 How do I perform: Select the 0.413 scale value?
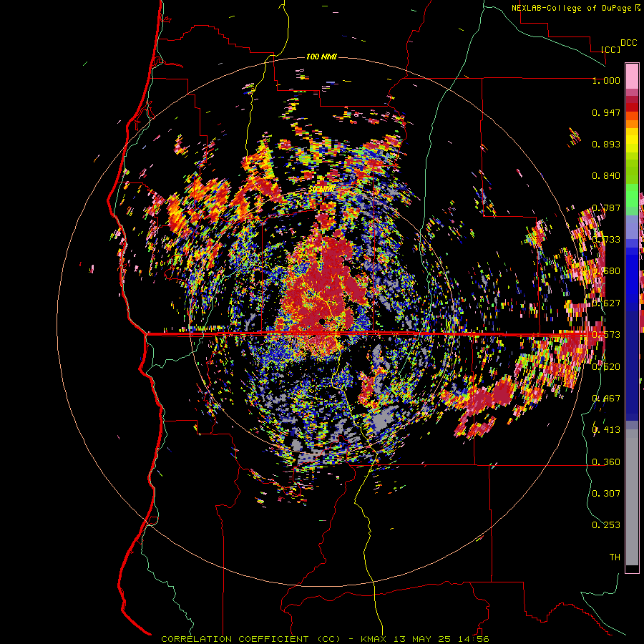606,430
